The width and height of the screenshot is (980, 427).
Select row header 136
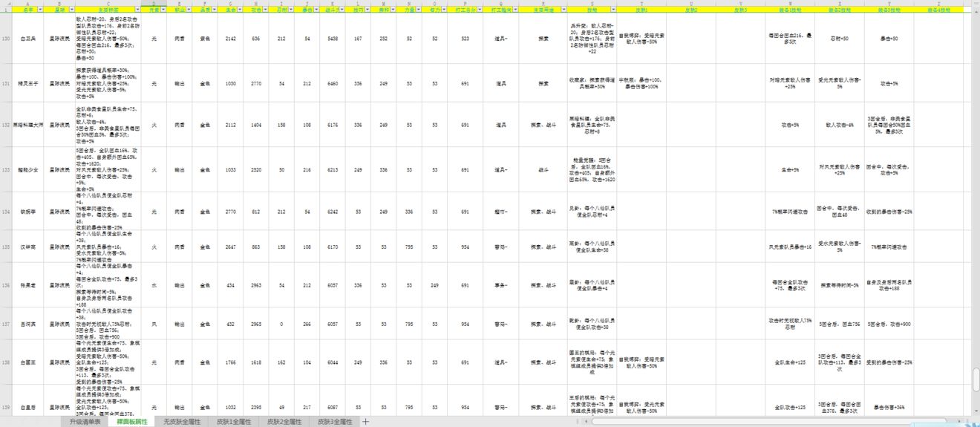[6, 284]
